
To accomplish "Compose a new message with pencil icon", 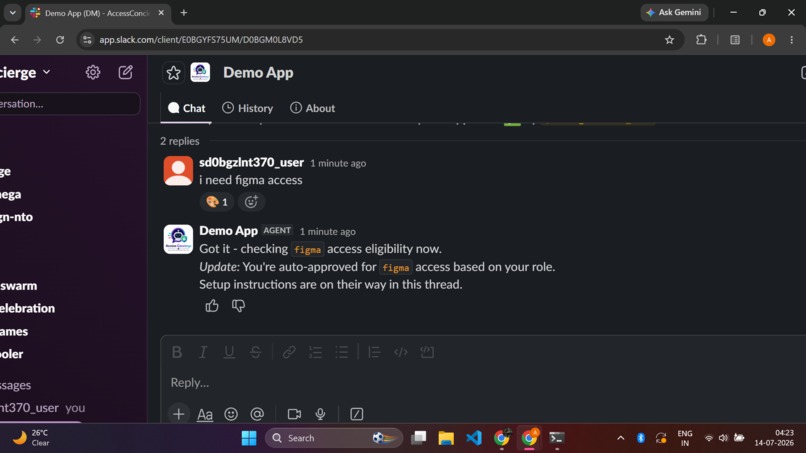I will point(125,73).
